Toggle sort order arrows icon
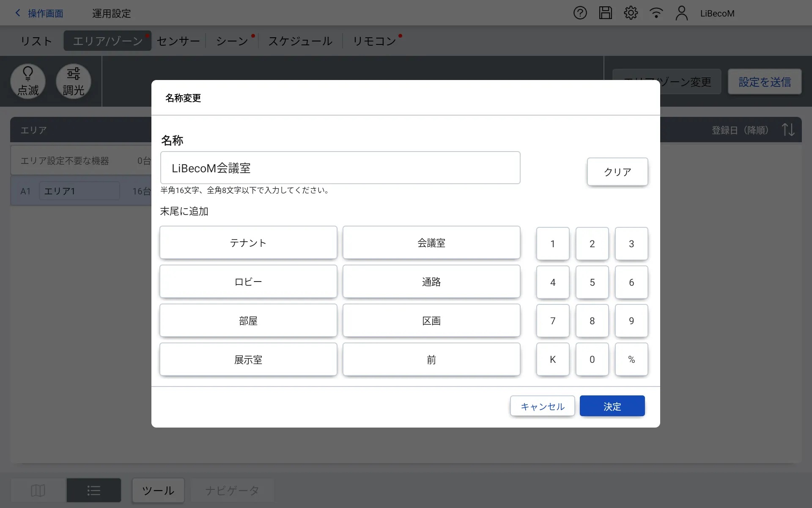 [788, 130]
